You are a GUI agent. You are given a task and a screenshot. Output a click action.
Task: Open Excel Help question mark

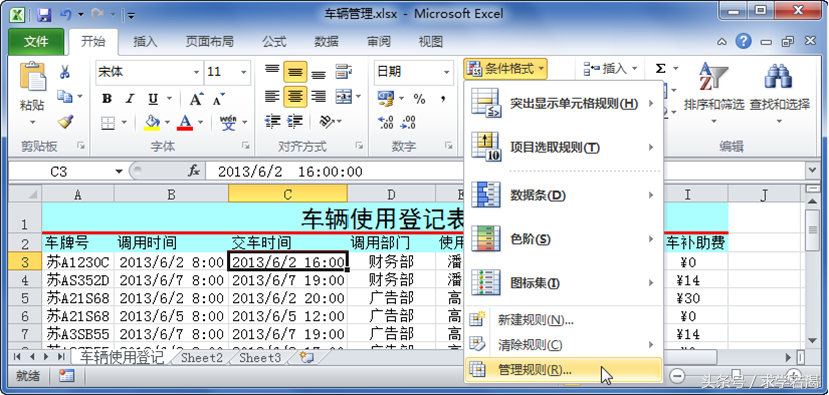[744, 41]
